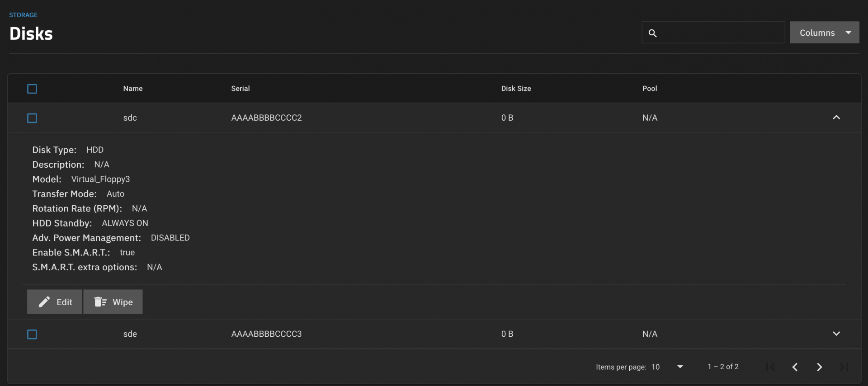This screenshot has height=386, width=868.
Task: Click serial AAAABBBBCCCC2 cell
Action: [x=266, y=118]
